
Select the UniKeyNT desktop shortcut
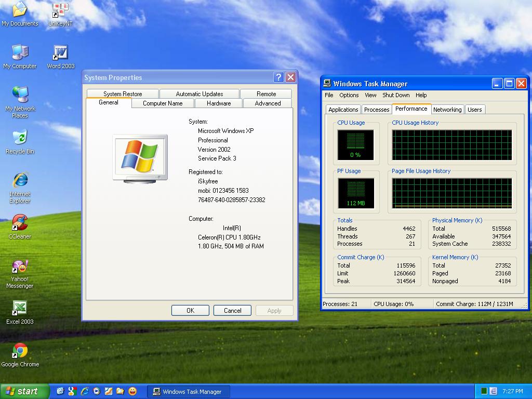click(x=60, y=14)
